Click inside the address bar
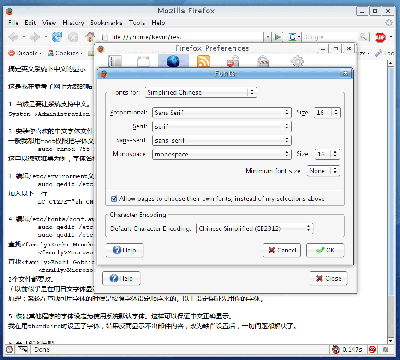Viewport: 400px width, 360px height. [183, 37]
